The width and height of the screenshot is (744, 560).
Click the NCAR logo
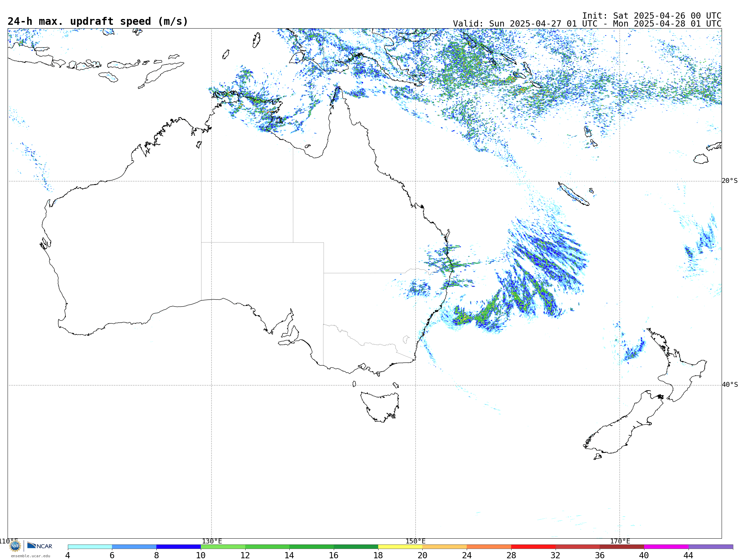pyautogui.click(x=40, y=546)
